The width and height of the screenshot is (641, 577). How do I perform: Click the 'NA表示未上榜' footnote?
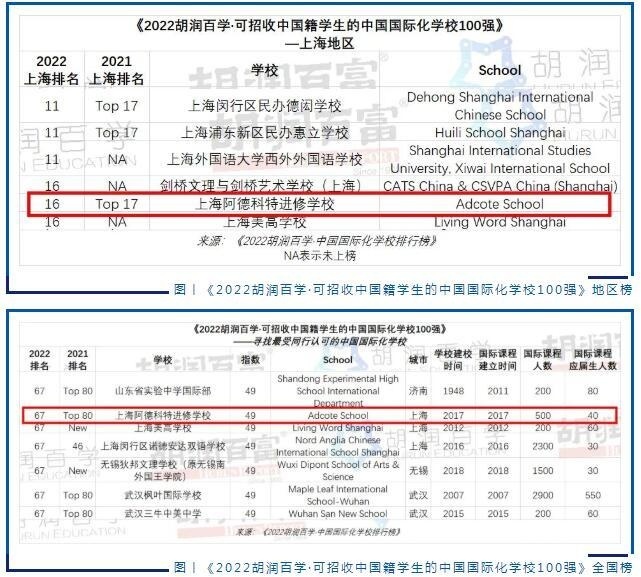pos(320,256)
